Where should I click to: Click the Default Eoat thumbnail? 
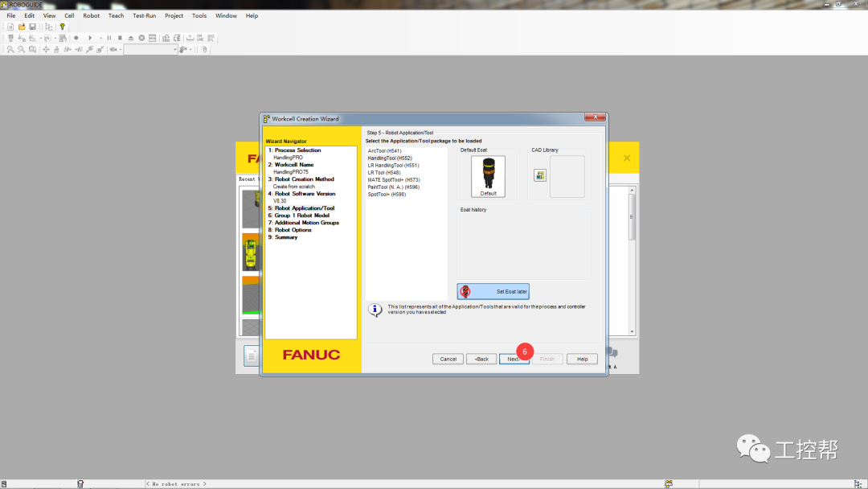(x=489, y=176)
